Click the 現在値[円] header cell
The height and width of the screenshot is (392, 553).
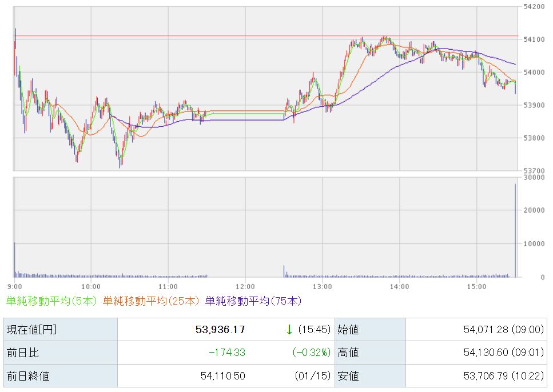(x=31, y=330)
